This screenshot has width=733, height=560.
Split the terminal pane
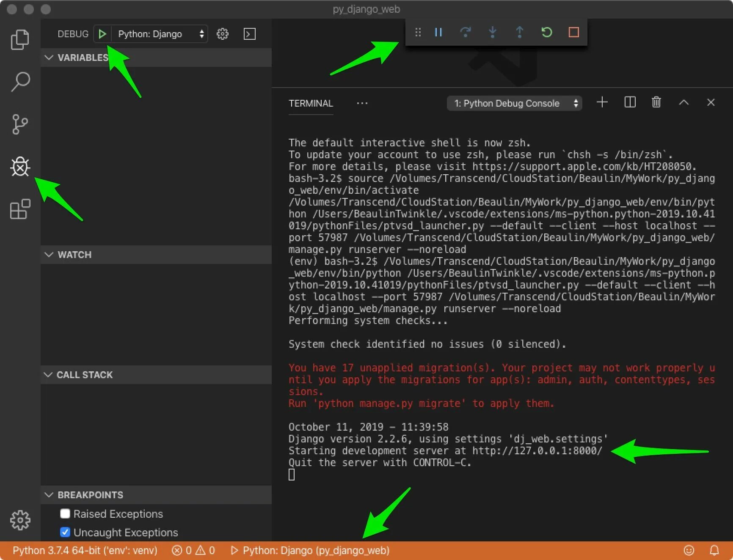[x=630, y=102]
